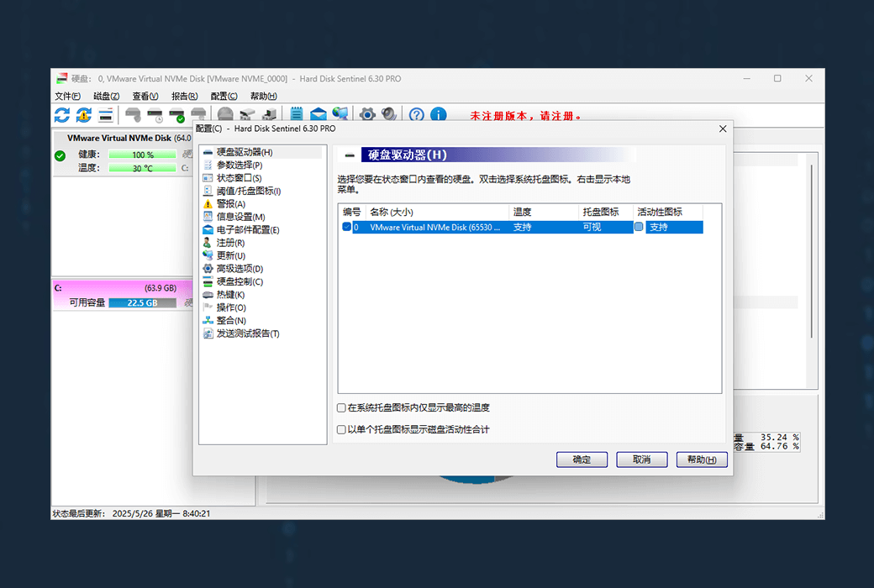The image size is (874, 588).
Task: Click the 温度 column header
Action: coord(544,212)
